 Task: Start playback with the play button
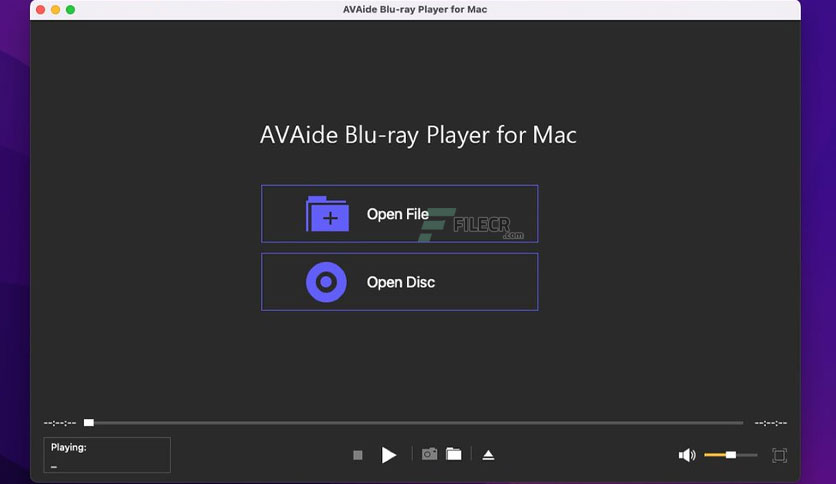(x=389, y=455)
